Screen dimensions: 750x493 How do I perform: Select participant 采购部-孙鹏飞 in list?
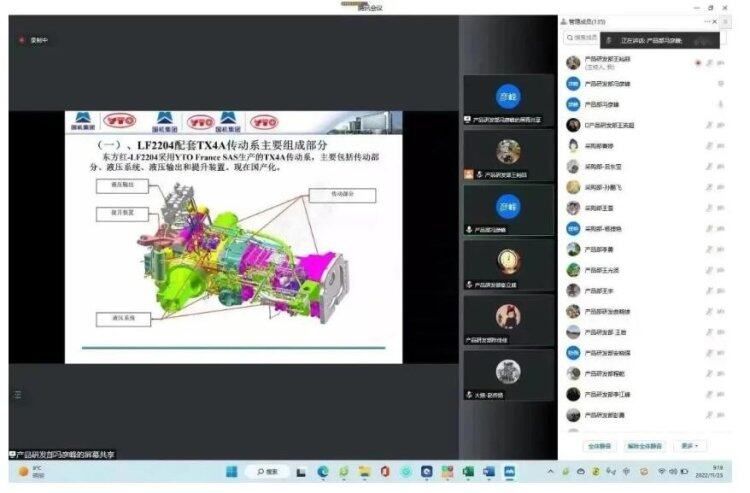pos(645,187)
